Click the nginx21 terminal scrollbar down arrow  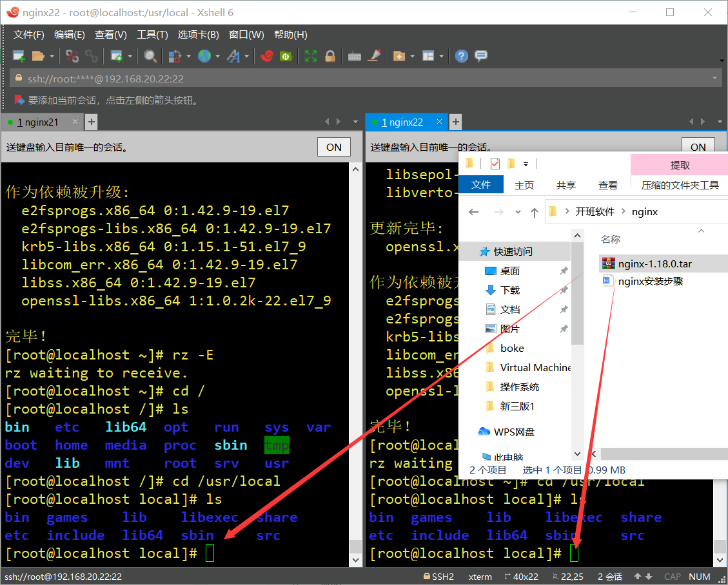tap(356, 560)
